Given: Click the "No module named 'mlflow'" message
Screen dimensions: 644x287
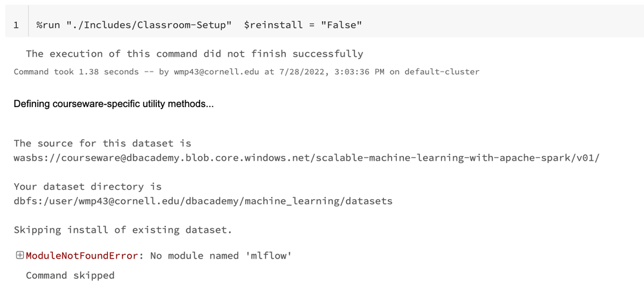Looking at the screenshot, I should [x=221, y=256].
